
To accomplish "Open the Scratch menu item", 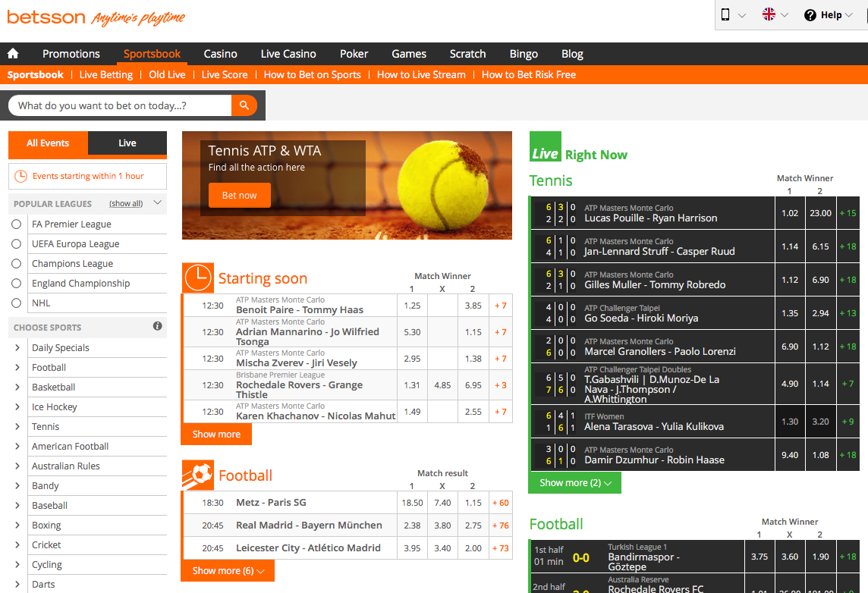I will point(468,54).
